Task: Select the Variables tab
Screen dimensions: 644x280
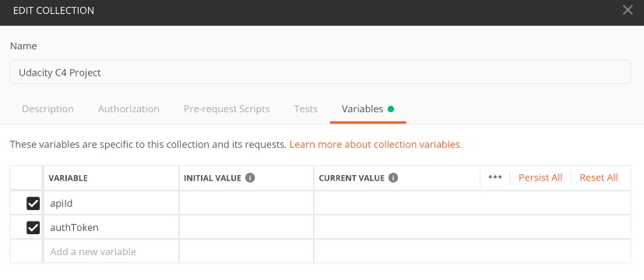Action: tap(368, 109)
